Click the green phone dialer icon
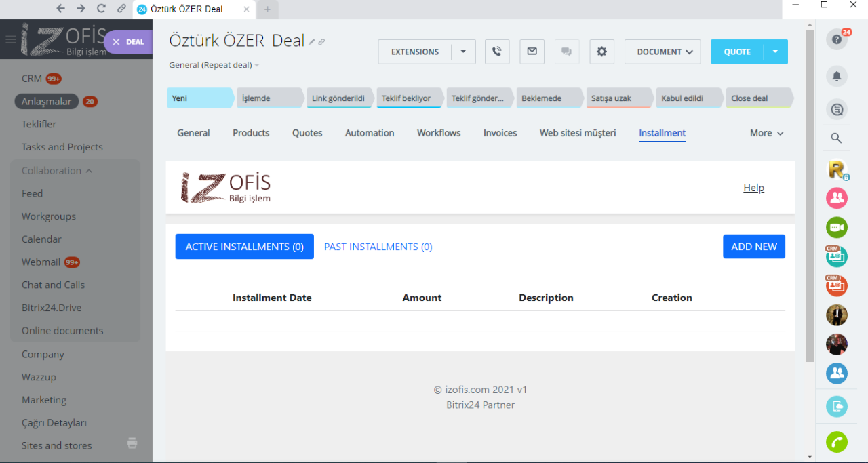 click(x=837, y=442)
